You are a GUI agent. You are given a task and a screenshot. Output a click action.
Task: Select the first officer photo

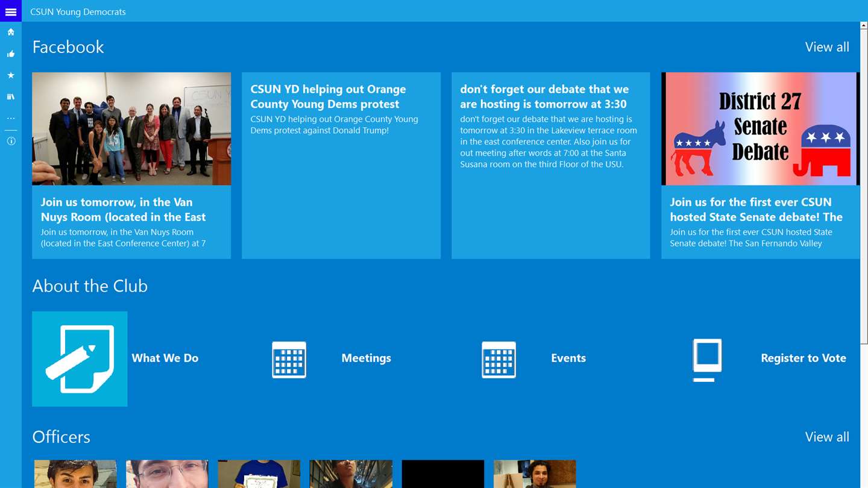point(75,474)
